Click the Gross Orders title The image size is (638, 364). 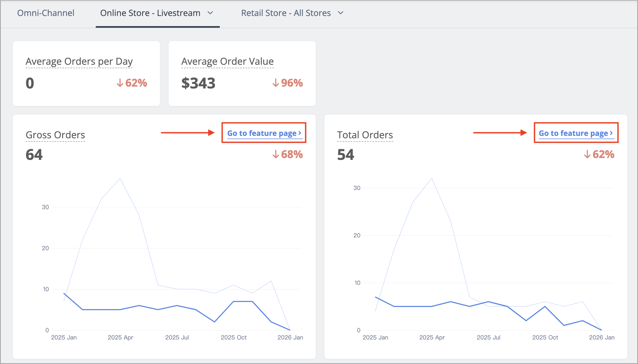click(55, 135)
